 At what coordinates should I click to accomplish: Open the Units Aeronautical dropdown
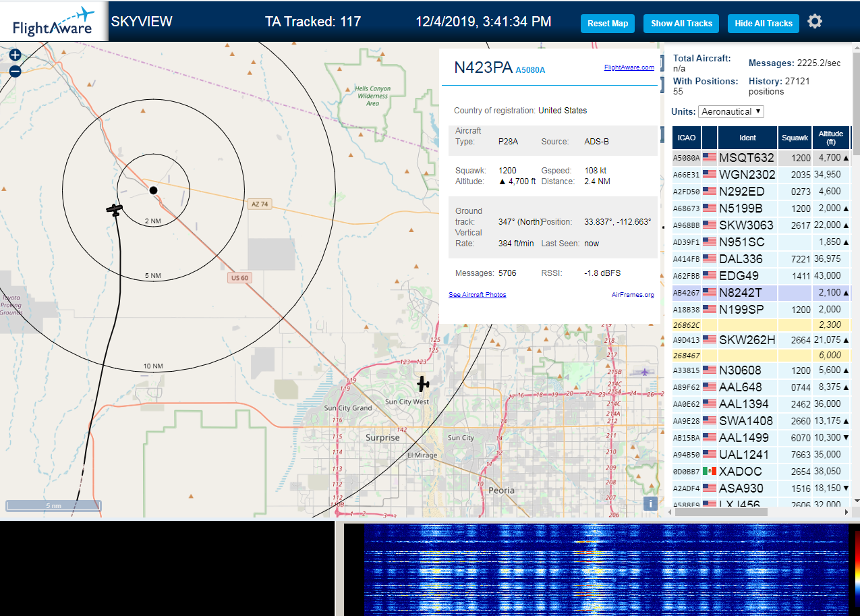[731, 111]
